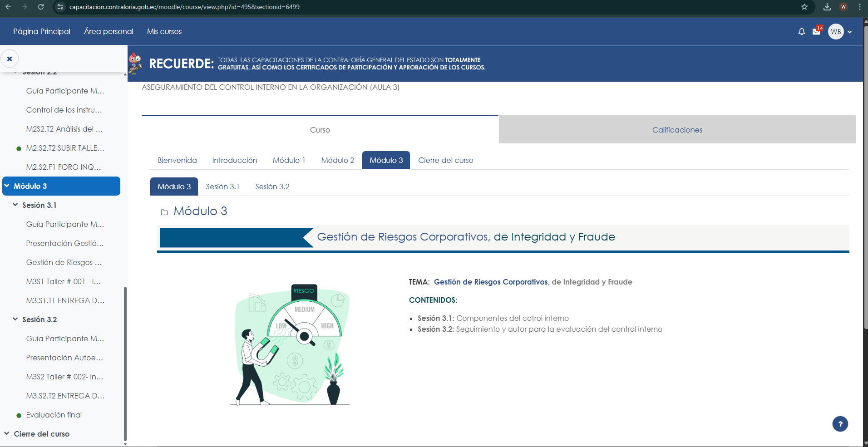Go to Mis cursos
The image size is (868, 447).
[164, 31]
